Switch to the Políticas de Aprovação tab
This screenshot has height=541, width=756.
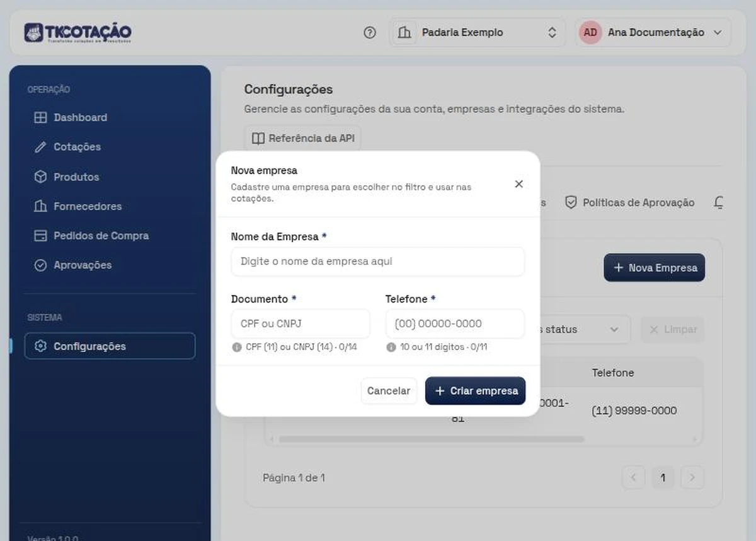click(629, 202)
